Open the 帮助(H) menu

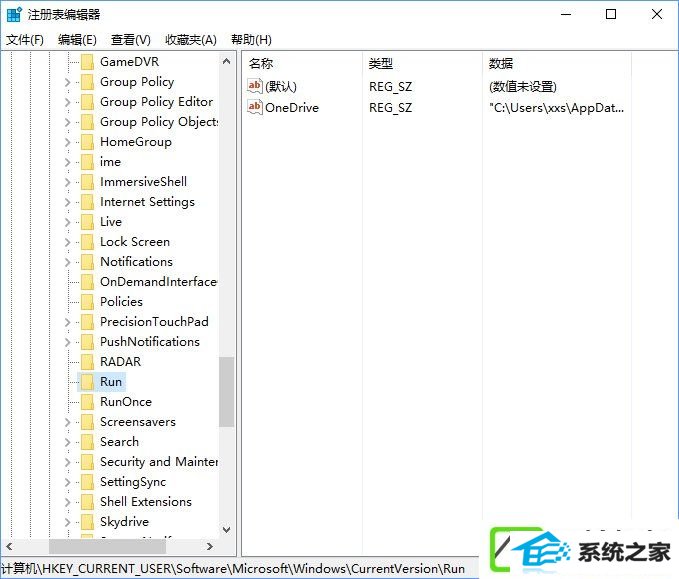[251, 40]
